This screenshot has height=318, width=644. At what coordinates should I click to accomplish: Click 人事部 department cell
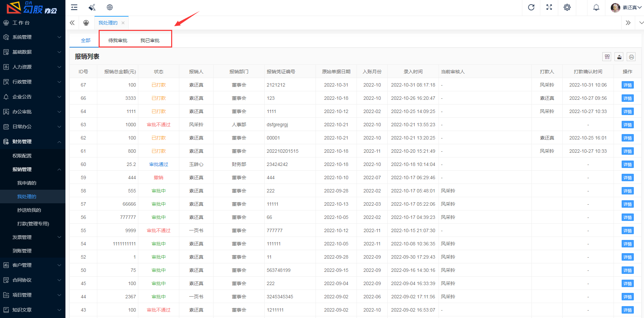[239, 125]
